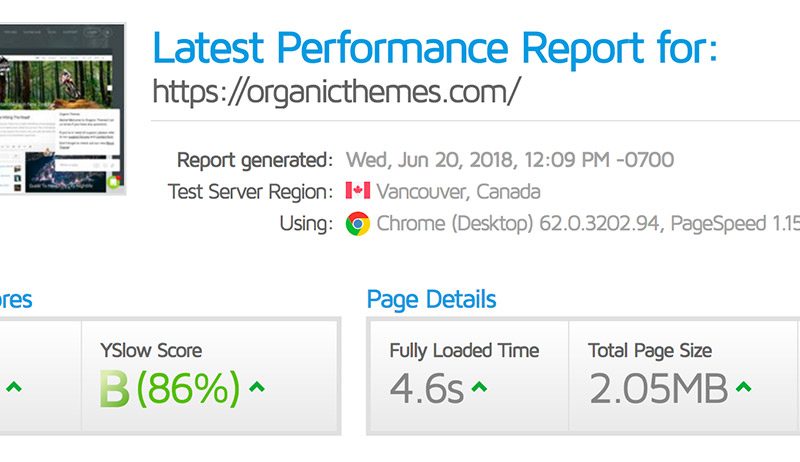Click the Page Details section heading
Image resolution: width=800 pixels, height=462 pixels.
pyautogui.click(x=431, y=299)
